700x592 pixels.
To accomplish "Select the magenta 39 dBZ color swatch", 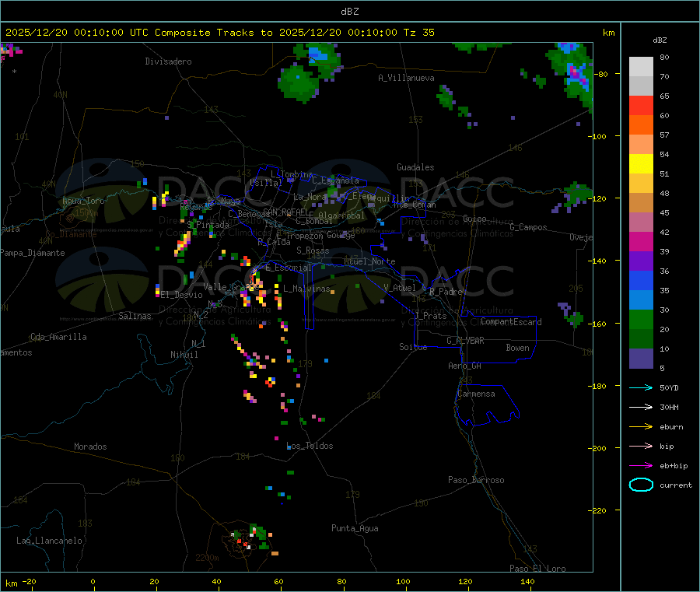I will (x=641, y=241).
